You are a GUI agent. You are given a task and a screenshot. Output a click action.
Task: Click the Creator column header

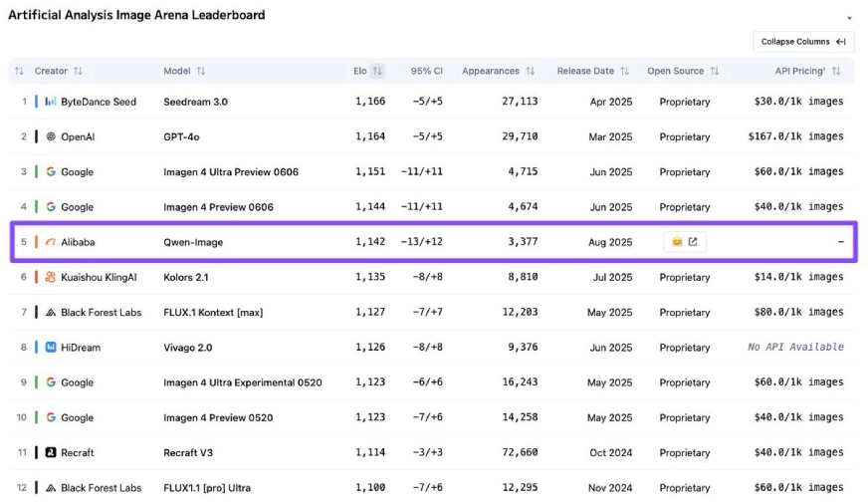pyautogui.click(x=51, y=71)
